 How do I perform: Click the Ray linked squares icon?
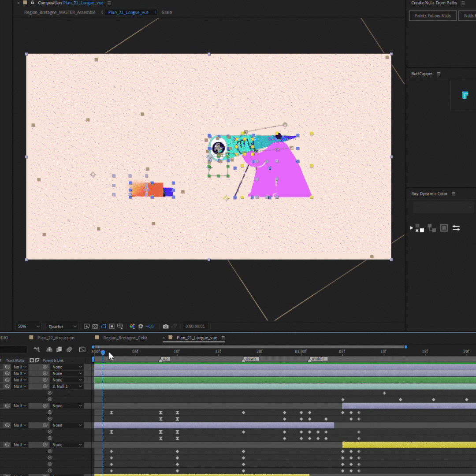(x=431, y=228)
